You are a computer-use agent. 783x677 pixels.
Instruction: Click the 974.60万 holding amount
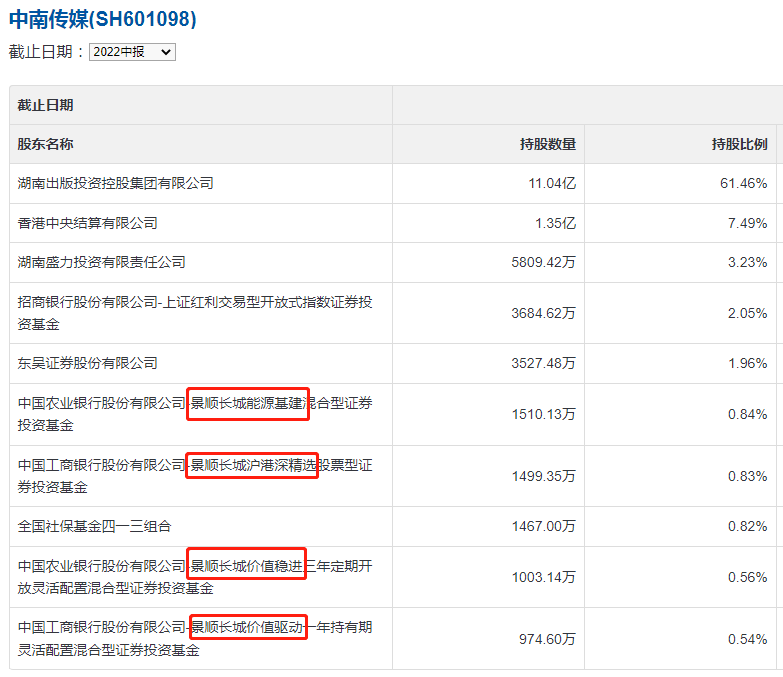[547, 639]
